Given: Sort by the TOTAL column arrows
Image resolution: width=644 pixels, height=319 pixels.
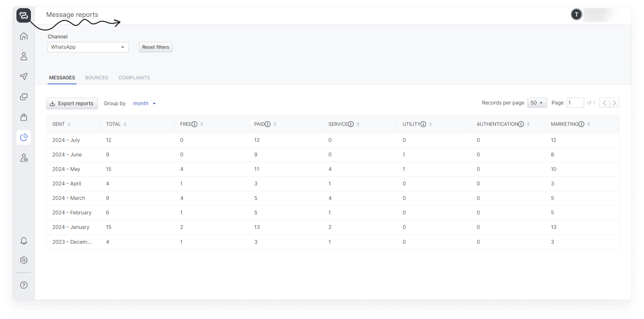Looking at the screenshot, I should (125, 124).
